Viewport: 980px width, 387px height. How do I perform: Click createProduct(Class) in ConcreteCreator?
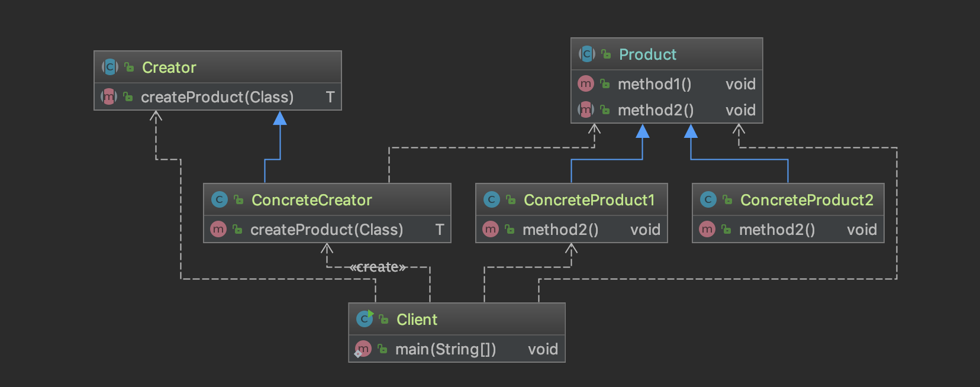click(x=327, y=230)
